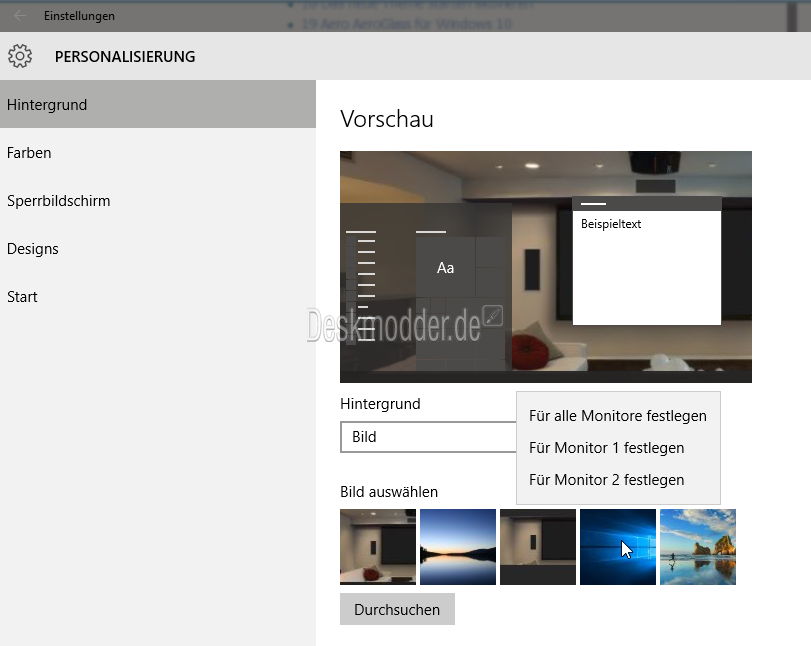Click the Einstellungen window title
Viewport: 811px width, 646px height.
[x=79, y=16]
